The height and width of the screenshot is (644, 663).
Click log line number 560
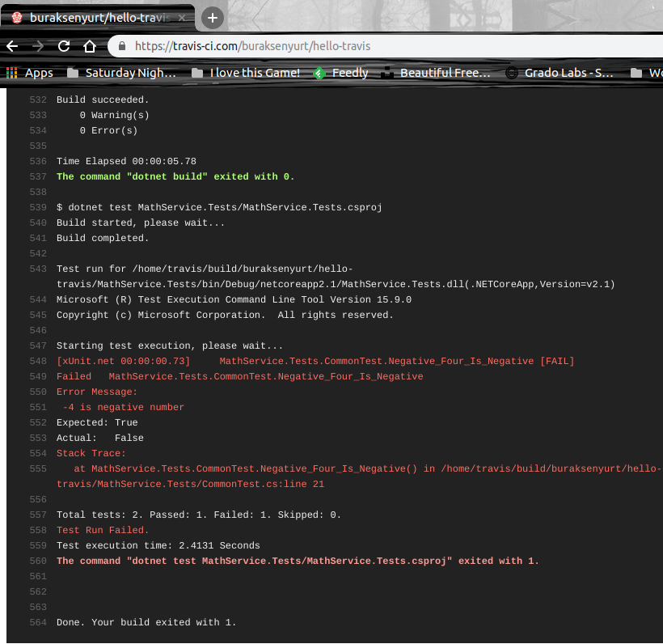[38, 561]
